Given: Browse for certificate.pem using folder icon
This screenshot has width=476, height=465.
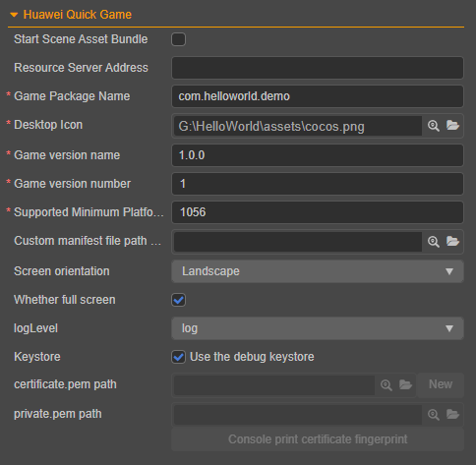Looking at the screenshot, I should click(405, 384).
